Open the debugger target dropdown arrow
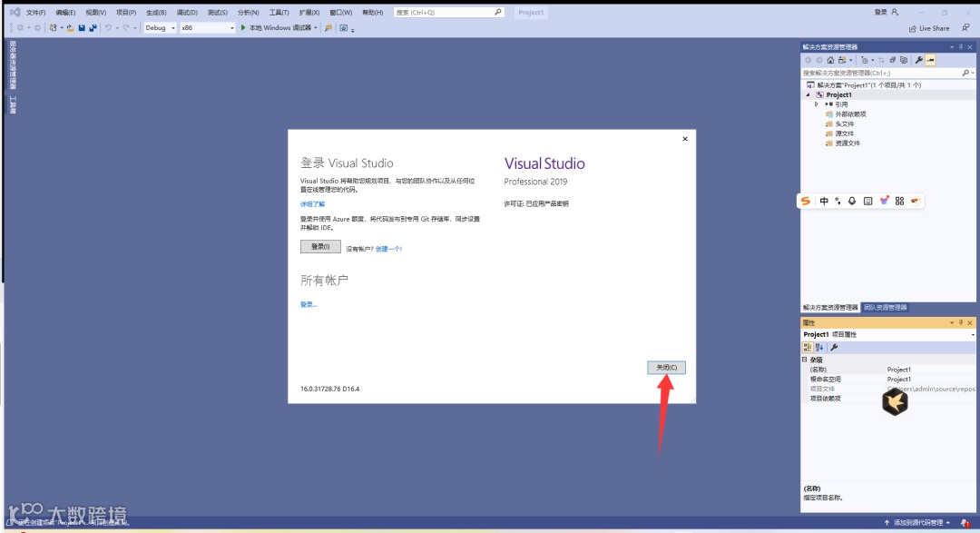Screen dimensions: 980x533 click(x=316, y=27)
